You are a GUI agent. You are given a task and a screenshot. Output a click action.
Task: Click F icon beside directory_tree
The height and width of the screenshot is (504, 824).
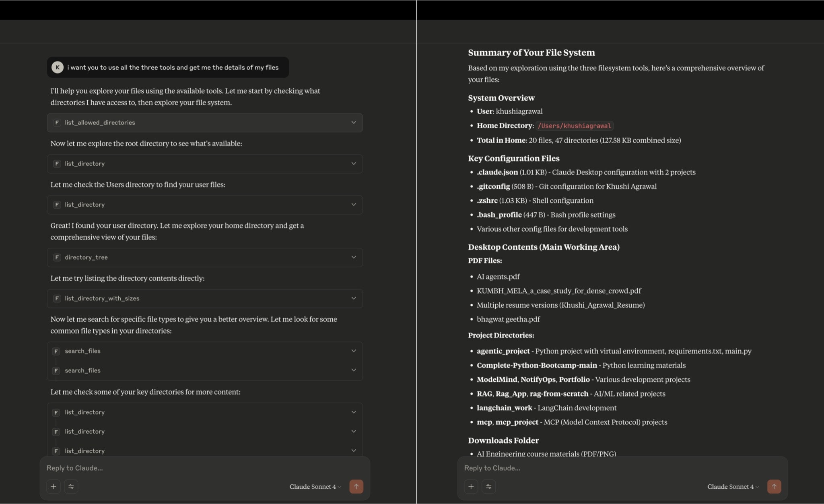(x=57, y=257)
